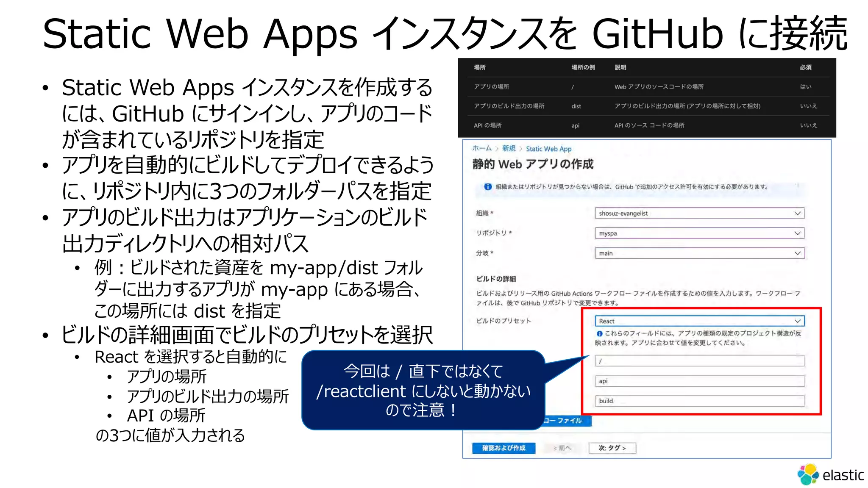Click the 静的 Web アプリの作成 page title

(x=533, y=164)
